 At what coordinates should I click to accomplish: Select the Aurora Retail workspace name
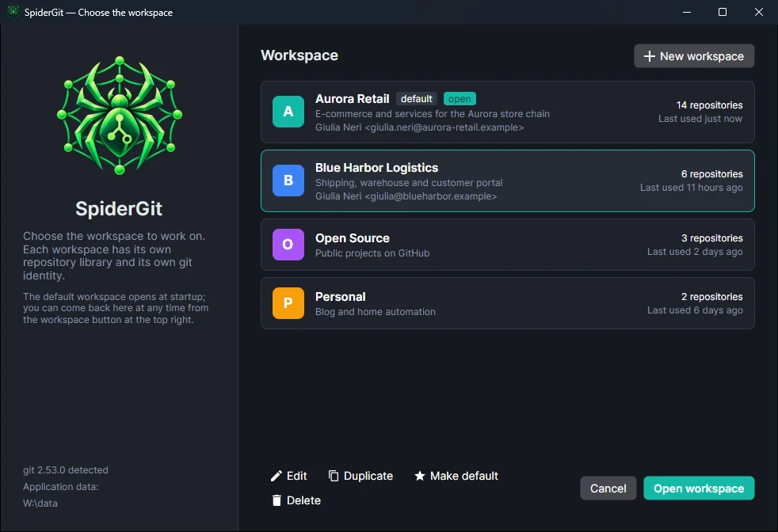(353, 99)
